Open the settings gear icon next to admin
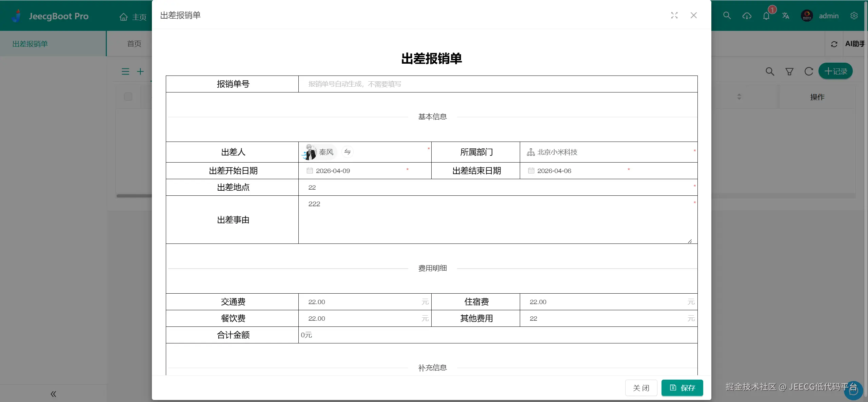This screenshot has width=868, height=402. click(x=854, y=16)
